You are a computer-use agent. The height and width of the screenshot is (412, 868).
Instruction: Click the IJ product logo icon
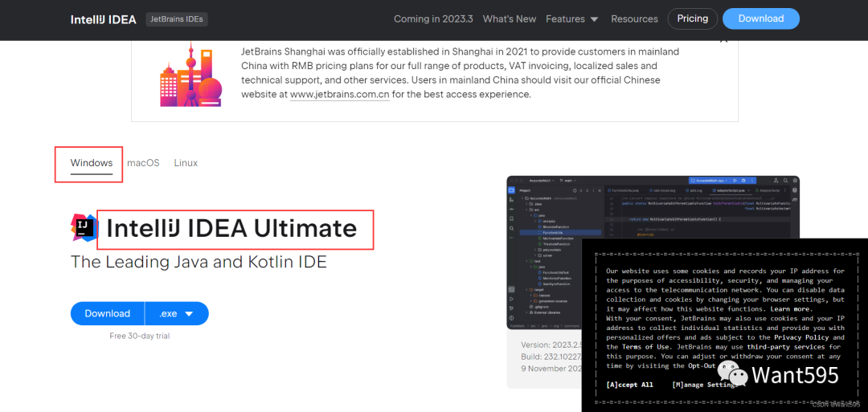point(84,227)
